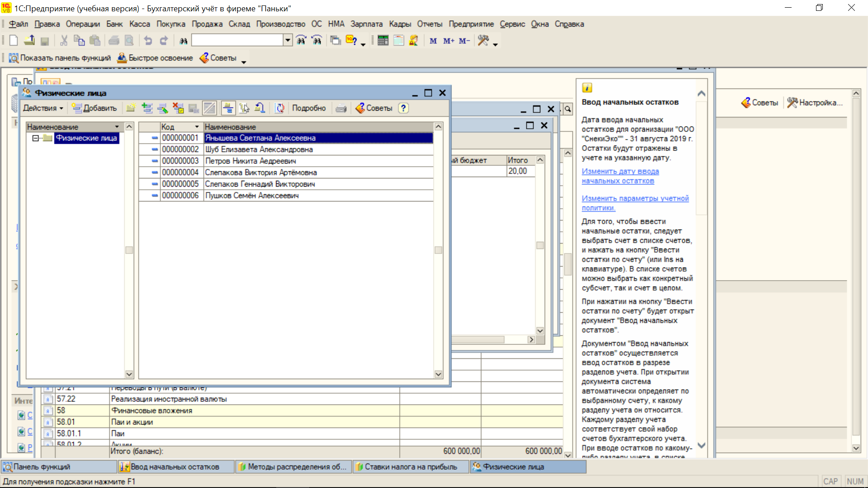Click the Edit current item pencil icon
The width and height of the screenshot is (868, 488).
163,108
